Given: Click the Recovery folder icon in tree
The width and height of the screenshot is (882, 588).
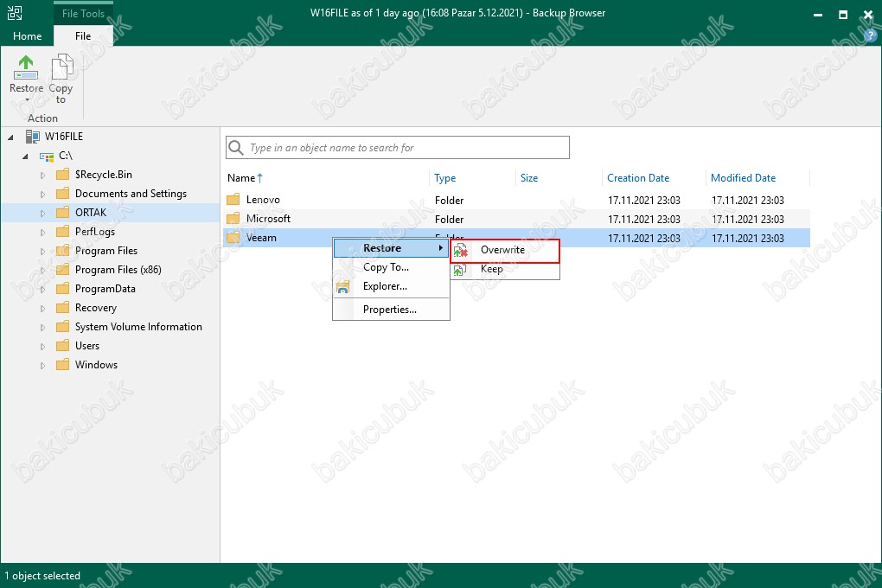Looking at the screenshot, I should coord(63,308).
